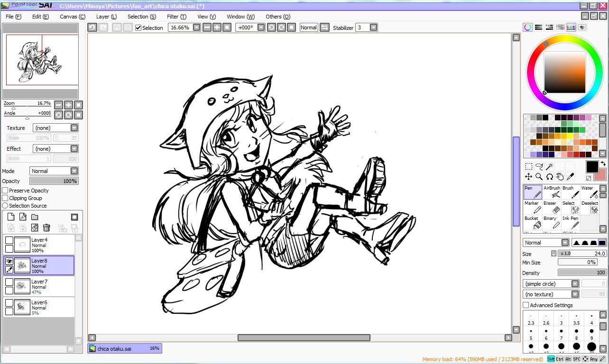Select the AirBrush tool

click(x=552, y=192)
